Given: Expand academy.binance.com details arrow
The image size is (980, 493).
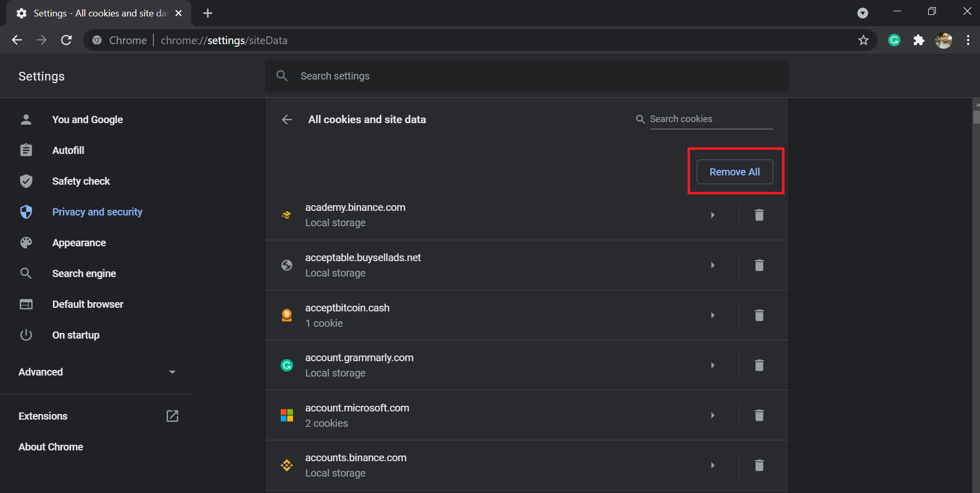Looking at the screenshot, I should click(x=713, y=215).
